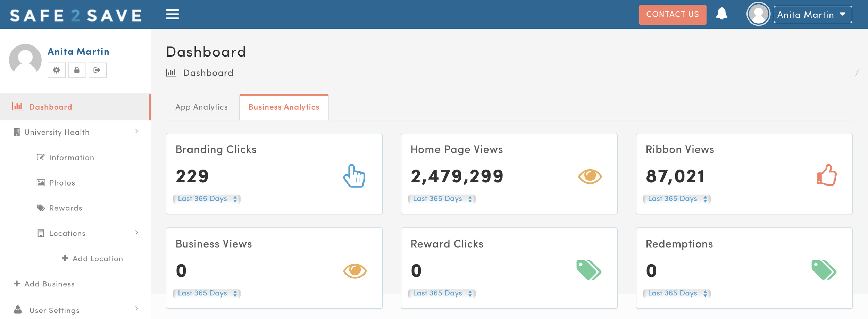Viewport: 868px width, 319px height.
Task: Click the Locations building icon
Action: [x=41, y=233]
